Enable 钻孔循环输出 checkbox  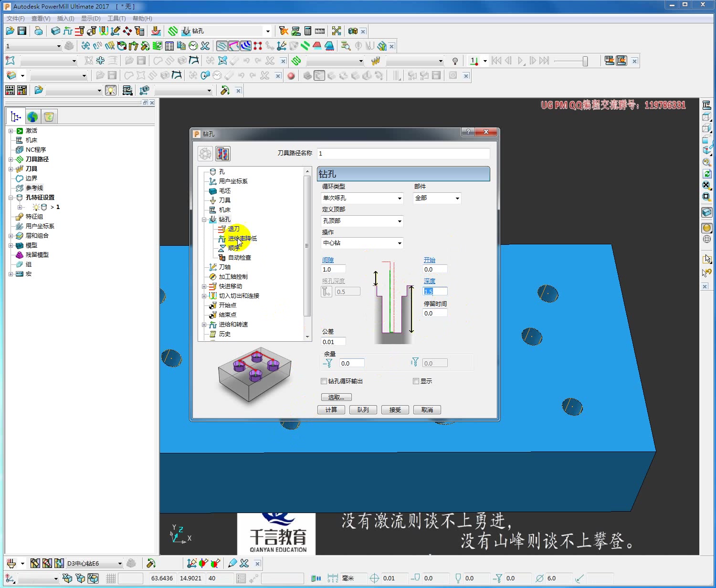(324, 381)
